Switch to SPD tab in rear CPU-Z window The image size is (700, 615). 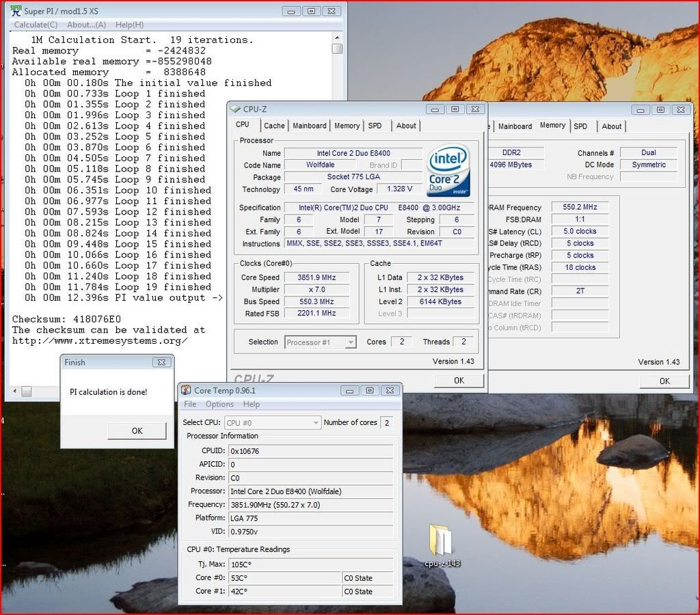tap(580, 126)
